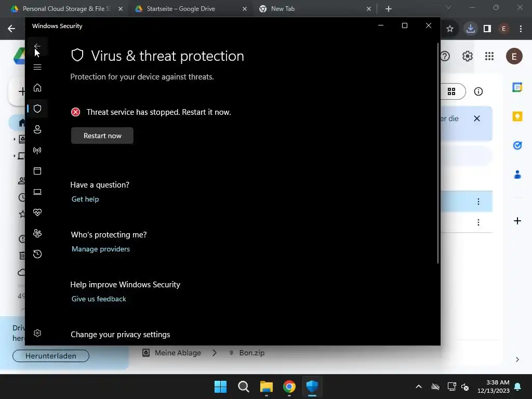Open the Give us feedback link

(99, 299)
